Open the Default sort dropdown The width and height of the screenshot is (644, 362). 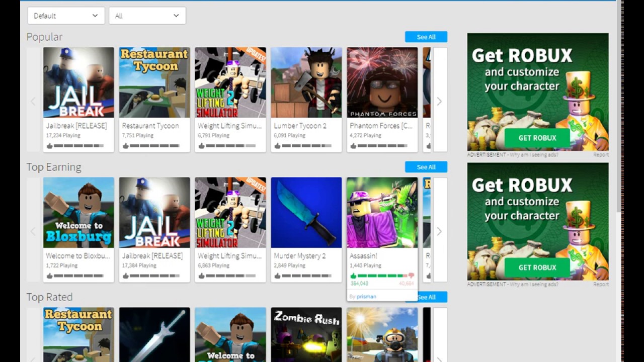66,16
